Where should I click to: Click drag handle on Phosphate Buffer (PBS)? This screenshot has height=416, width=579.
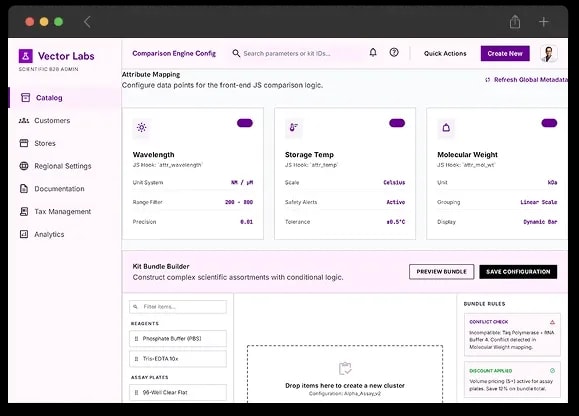pyautogui.click(x=136, y=338)
